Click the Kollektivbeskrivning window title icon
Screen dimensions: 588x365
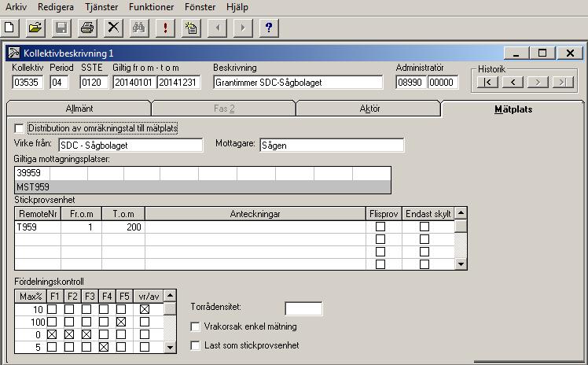[14, 53]
